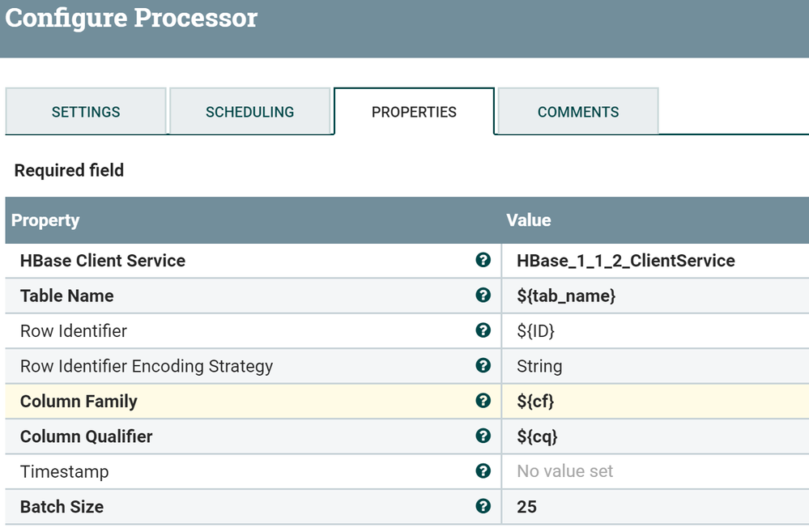This screenshot has width=809, height=532.
Task: Open the String encoding strategy value
Action: point(539,366)
